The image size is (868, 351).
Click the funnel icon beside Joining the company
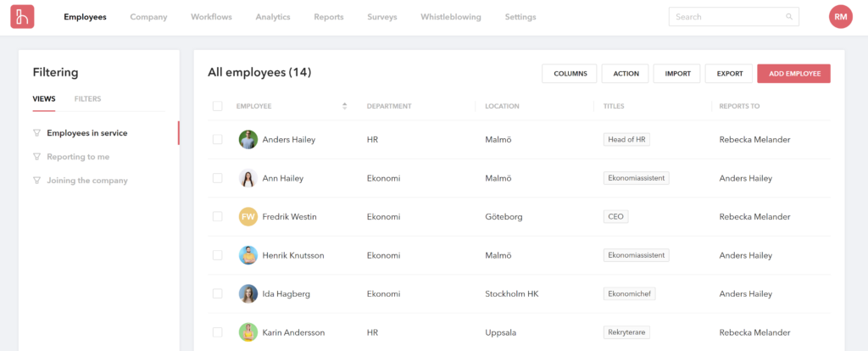(x=37, y=181)
